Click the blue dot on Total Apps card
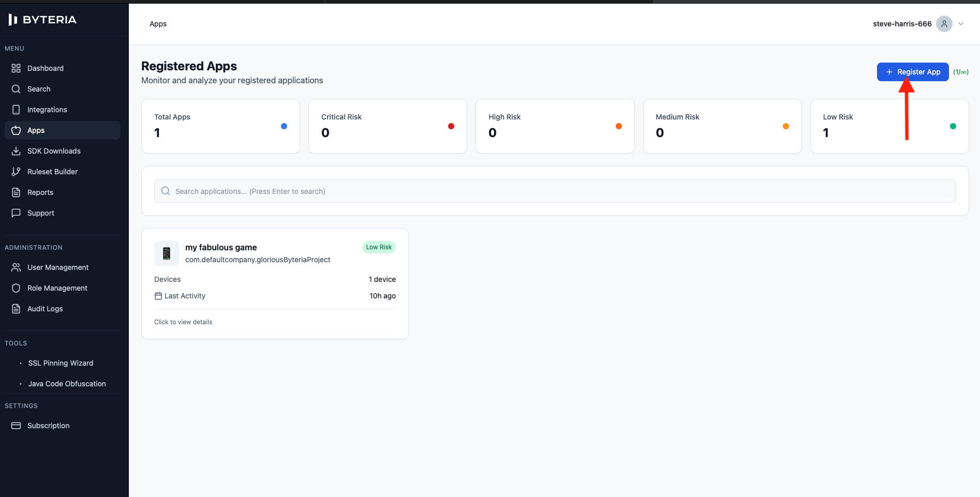The height and width of the screenshot is (497, 980). (x=284, y=126)
